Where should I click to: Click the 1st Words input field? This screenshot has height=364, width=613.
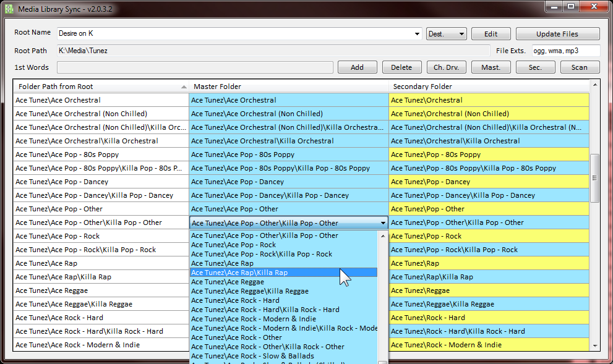coord(195,67)
